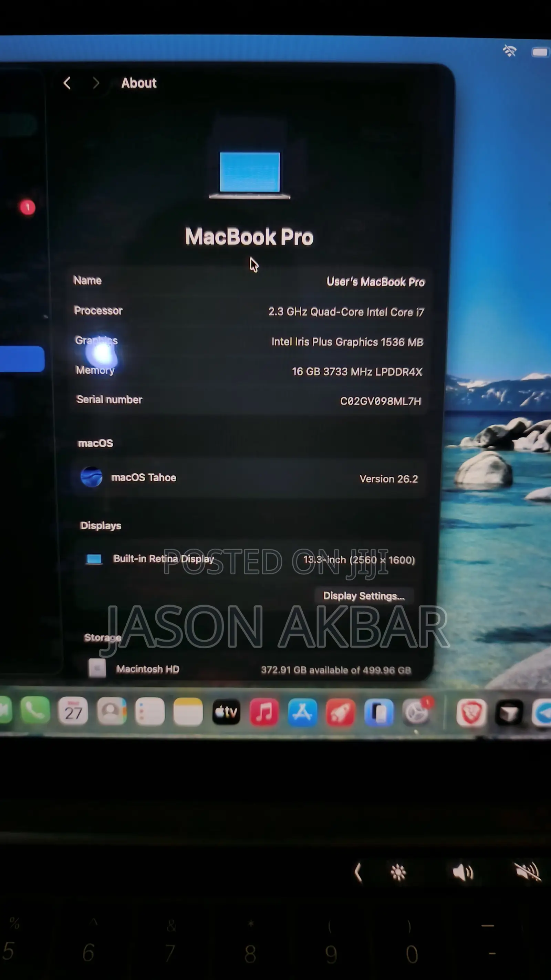This screenshot has height=980, width=551.
Task: Open the App Store in the Dock
Action: pos(303,713)
